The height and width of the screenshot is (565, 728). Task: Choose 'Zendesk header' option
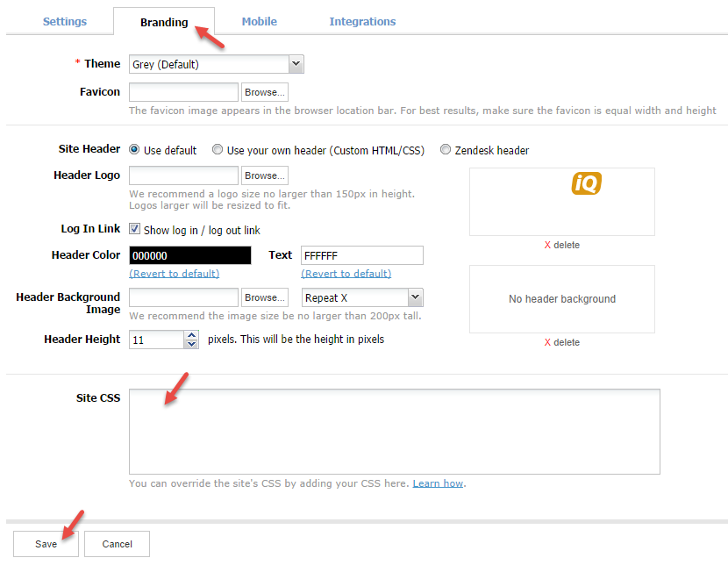tap(445, 150)
